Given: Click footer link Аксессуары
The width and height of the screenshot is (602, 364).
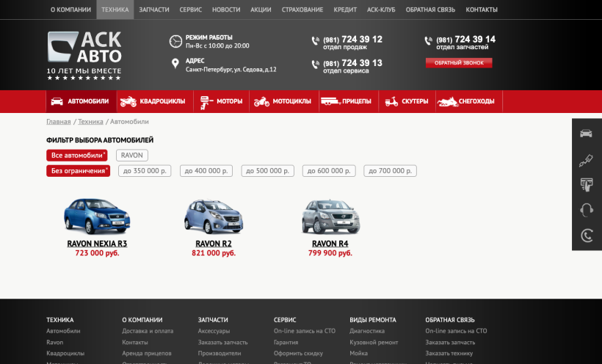Looking at the screenshot, I should 214,331.
